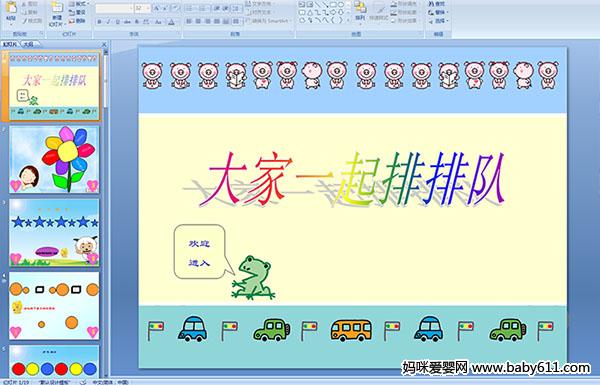Click the 中文(简体,中国) language indicator
This screenshot has width=600, height=385.
click(x=110, y=382)
